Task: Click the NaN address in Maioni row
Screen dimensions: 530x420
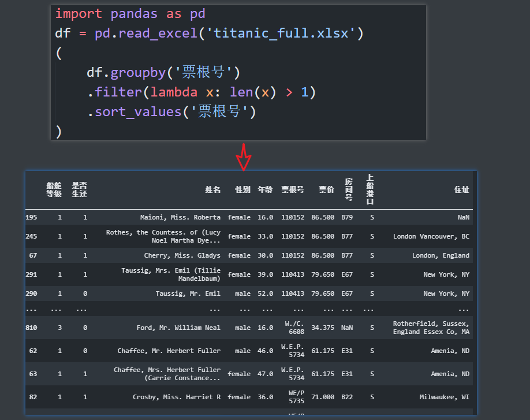Action: pyautogui.click(x=464, y=217)
